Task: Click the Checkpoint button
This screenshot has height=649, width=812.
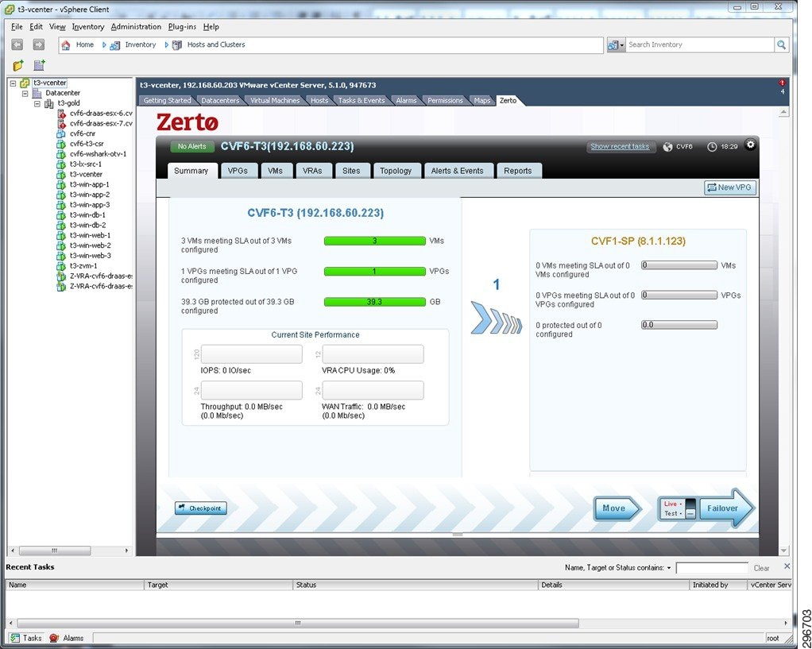Action: click(200, 508)
